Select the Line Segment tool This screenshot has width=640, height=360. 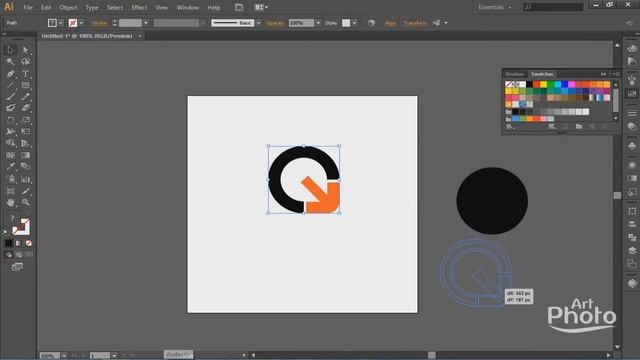11,85
